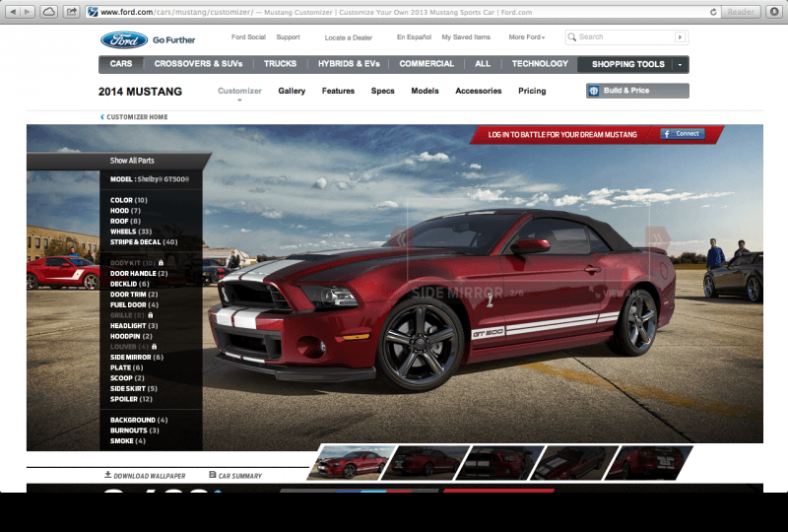The image size is (788, 532).
Task: Click Show All Parts header
Action: tap(132, 161)
